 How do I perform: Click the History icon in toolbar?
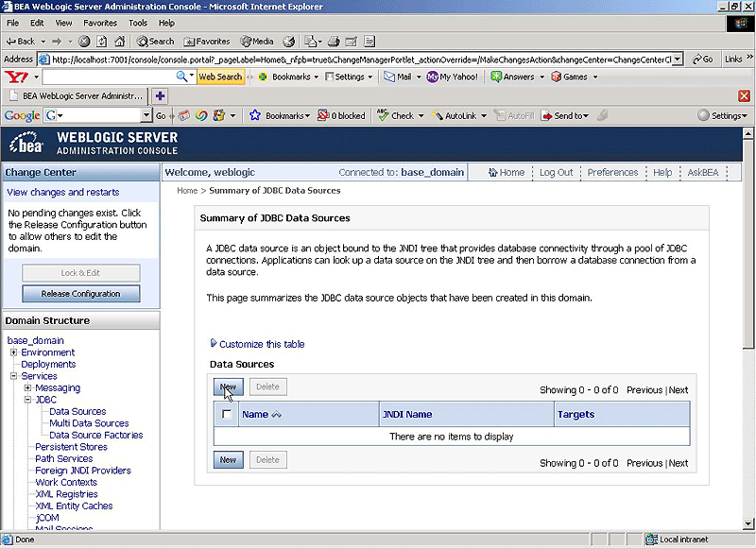click(289, 42)
